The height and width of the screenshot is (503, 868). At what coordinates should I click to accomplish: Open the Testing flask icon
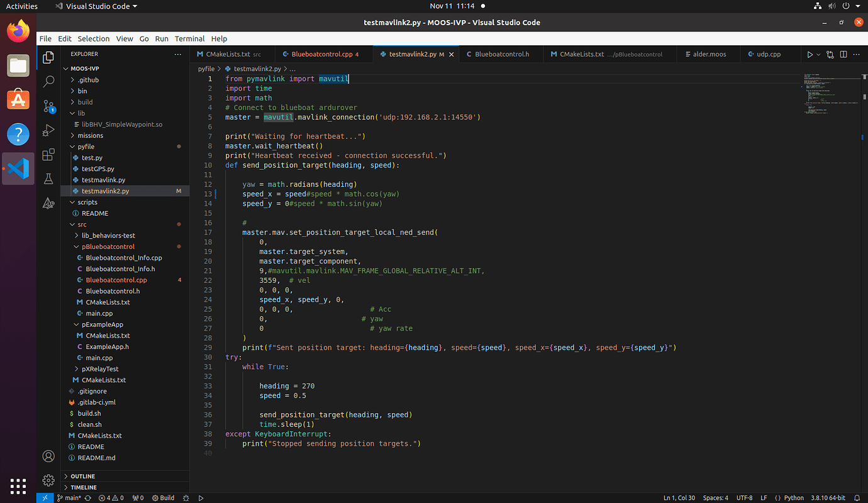pos(48,179)
